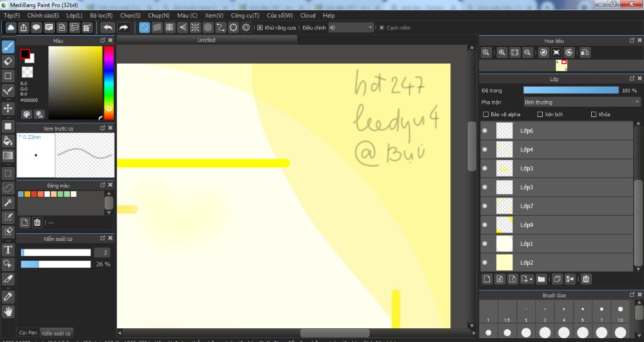Close the Màu color panel

click(x=110, y=40)
